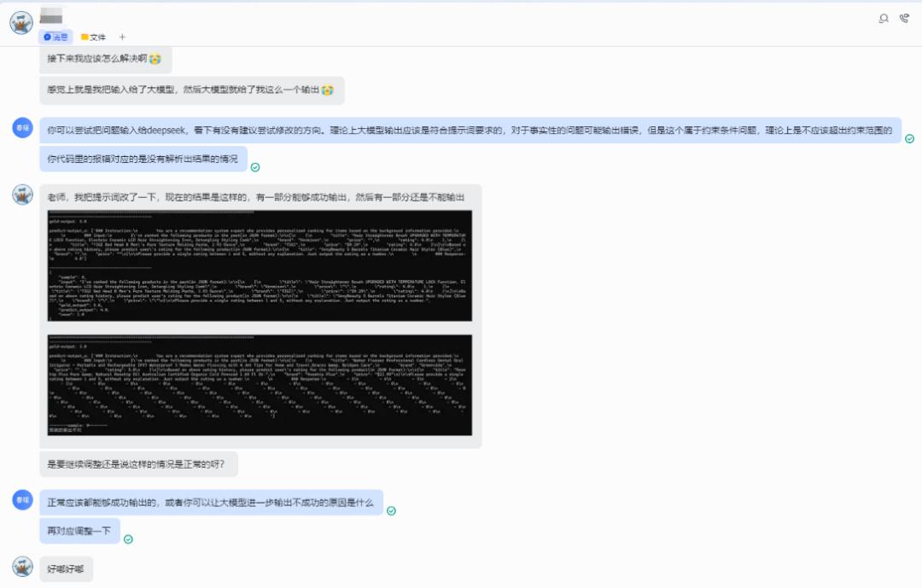
Task: Open the search icon in chat header
Action: point(884,19)
